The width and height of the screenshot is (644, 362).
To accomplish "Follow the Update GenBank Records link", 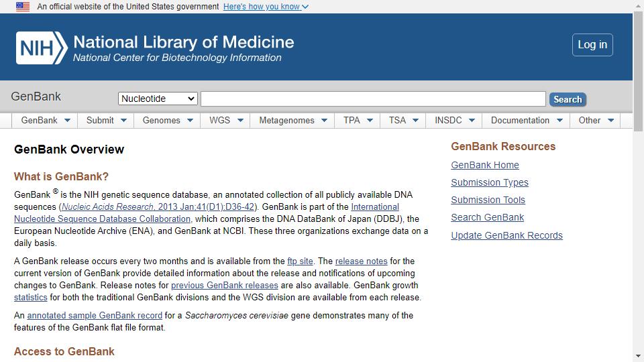I will 507,235.
